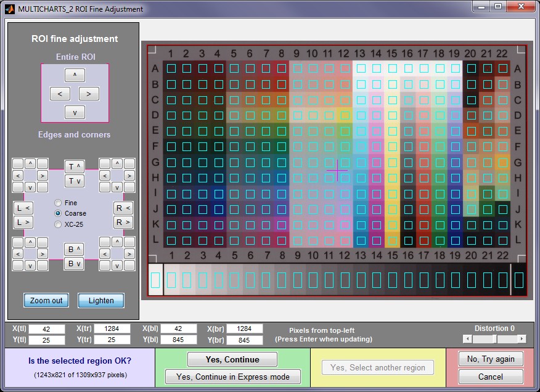Click the magenta crosshair at chart center
The image size is (540, 392).
click(x=337, y=170)
